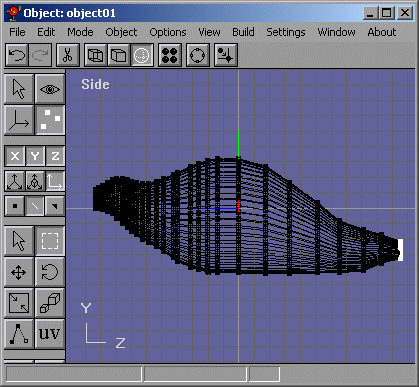
Task: Switch to solid cube display mode
Action: [x=118, y=55]
